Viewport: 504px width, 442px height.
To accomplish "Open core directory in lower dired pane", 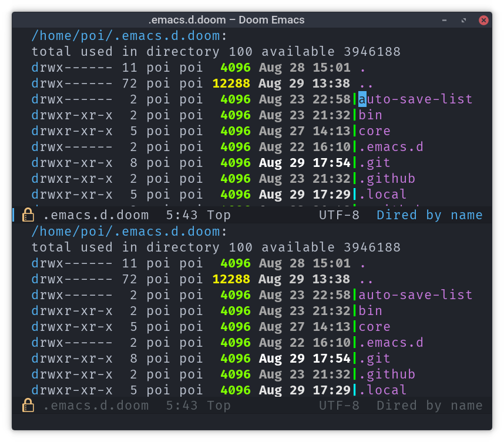I will tap(374, 327).
